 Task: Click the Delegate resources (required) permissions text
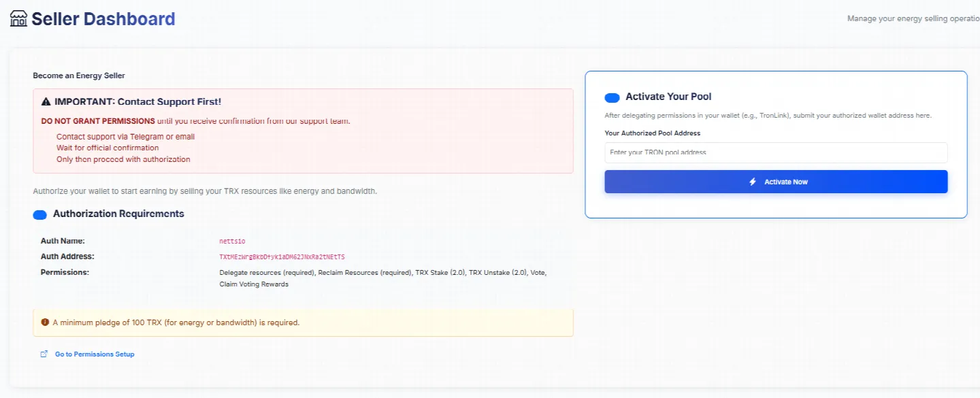[x=267, y=273]
